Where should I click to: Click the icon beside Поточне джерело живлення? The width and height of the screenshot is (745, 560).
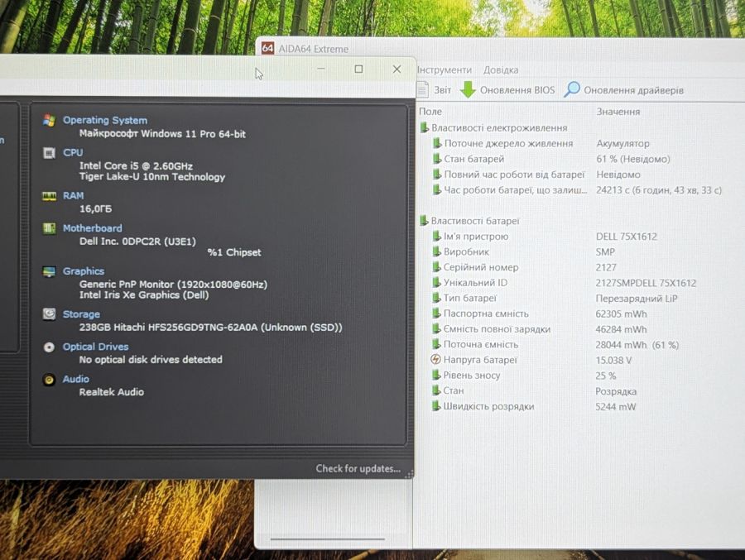click(x=437, y=143)
